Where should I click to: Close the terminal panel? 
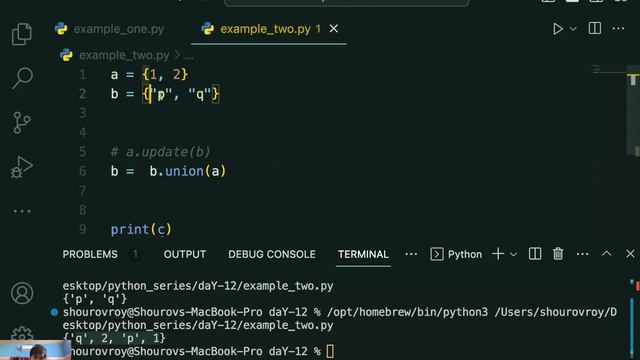tap(630, 254)
